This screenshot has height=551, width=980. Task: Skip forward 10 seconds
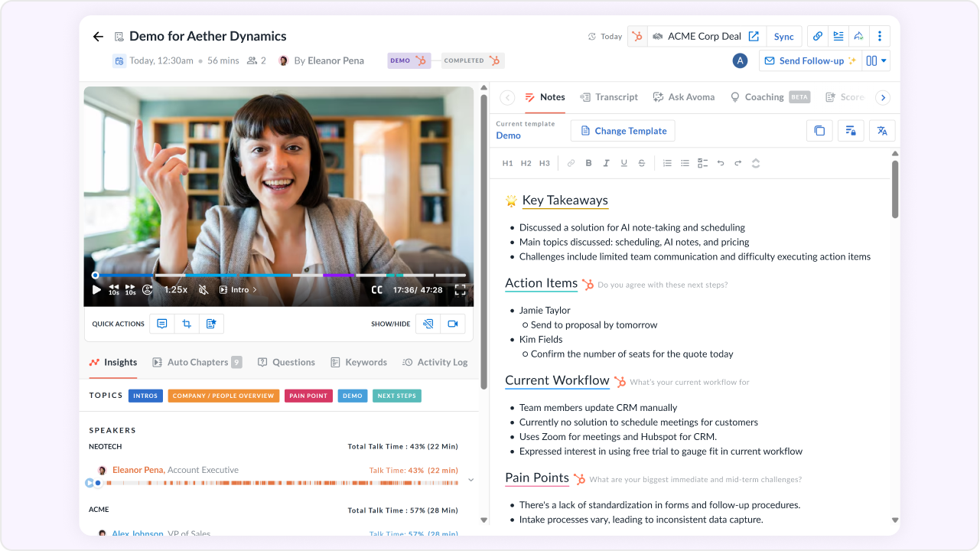(x=130, y=290)
